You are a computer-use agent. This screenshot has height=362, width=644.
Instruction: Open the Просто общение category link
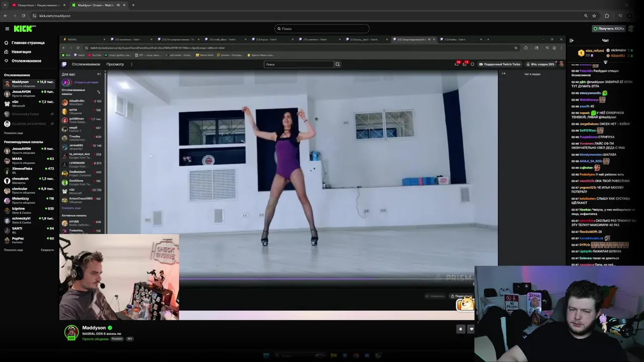(96, 339)
